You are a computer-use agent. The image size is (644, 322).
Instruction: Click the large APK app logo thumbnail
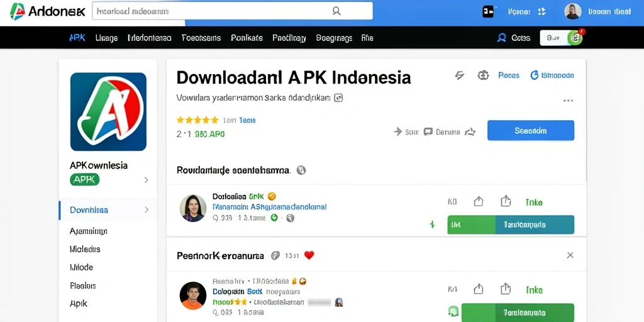coord(108,112)
